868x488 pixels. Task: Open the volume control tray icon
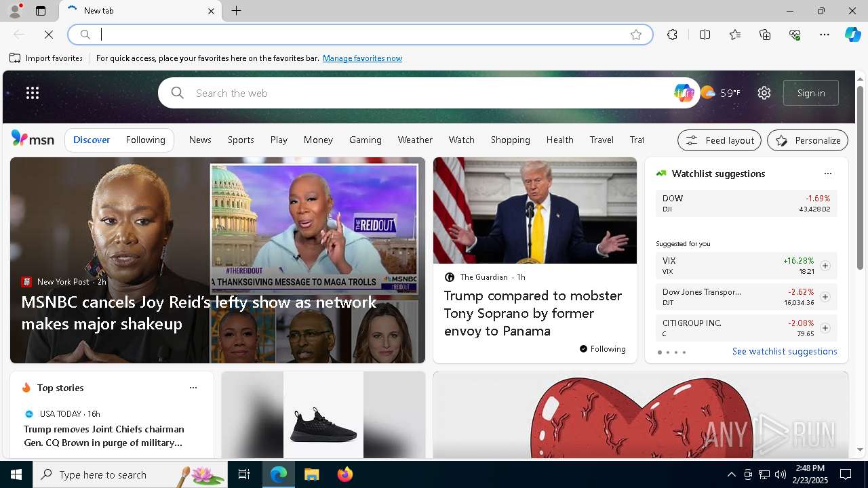coord(780,474)
